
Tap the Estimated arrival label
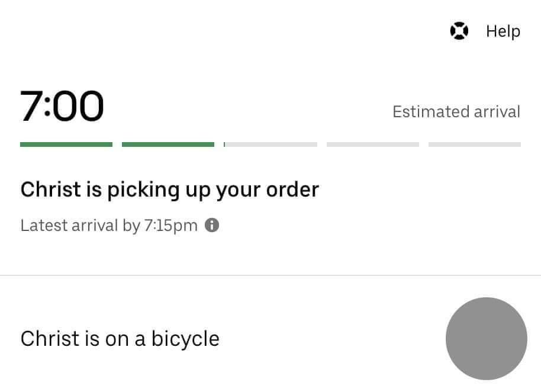[456, 112]
